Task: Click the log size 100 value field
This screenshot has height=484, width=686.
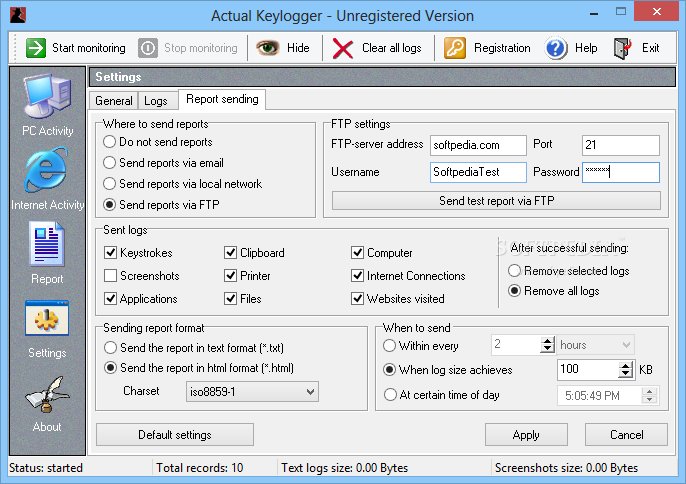Action: tap(588, 370)
